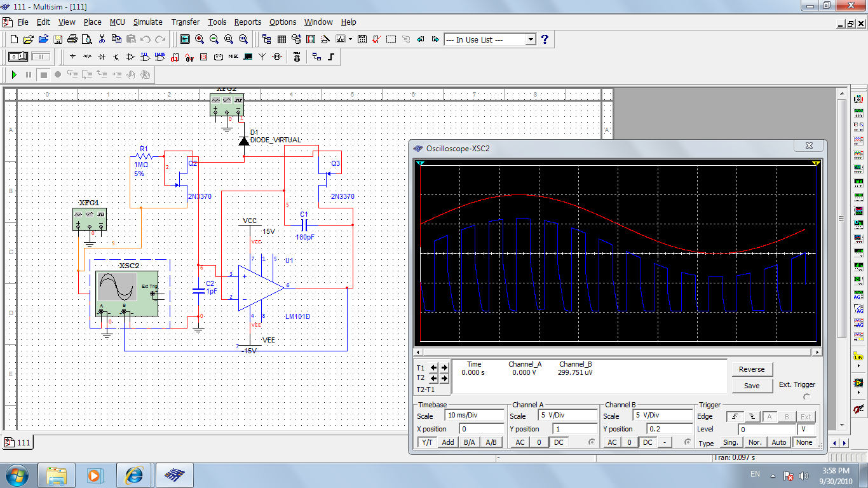Viewport: 868px width, 488px height.
Task: Open the MCU menu
Action: click(117, 22)
